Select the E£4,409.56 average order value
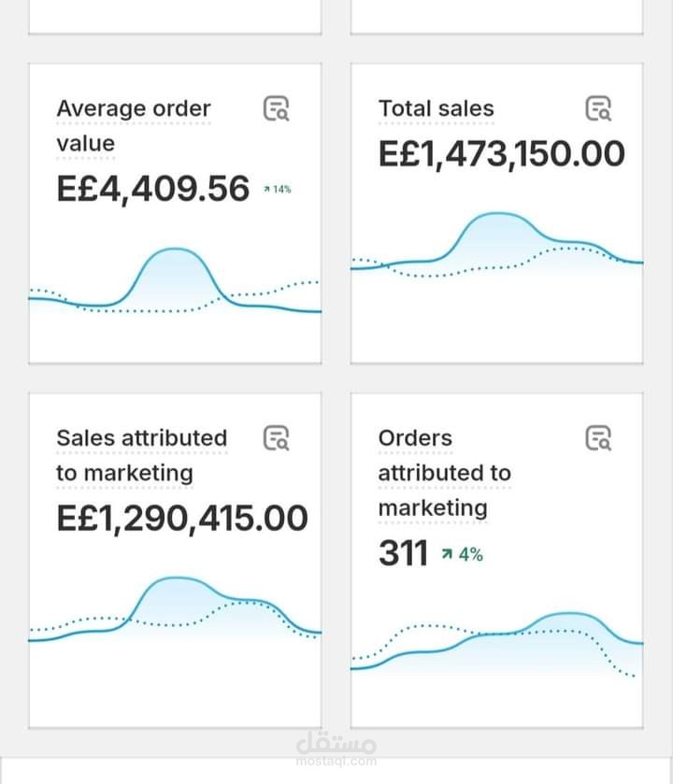The width and height of the screenshot is (673, 784). tap(153, 189)
